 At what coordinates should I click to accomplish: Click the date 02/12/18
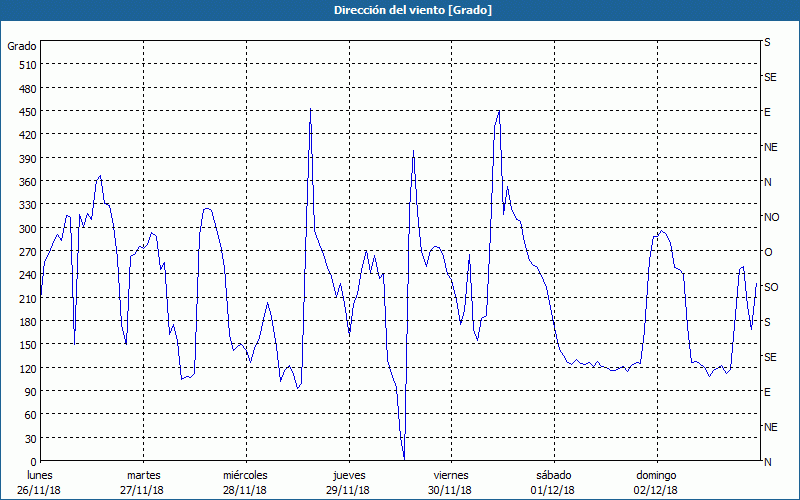click(x=656, y=490)
